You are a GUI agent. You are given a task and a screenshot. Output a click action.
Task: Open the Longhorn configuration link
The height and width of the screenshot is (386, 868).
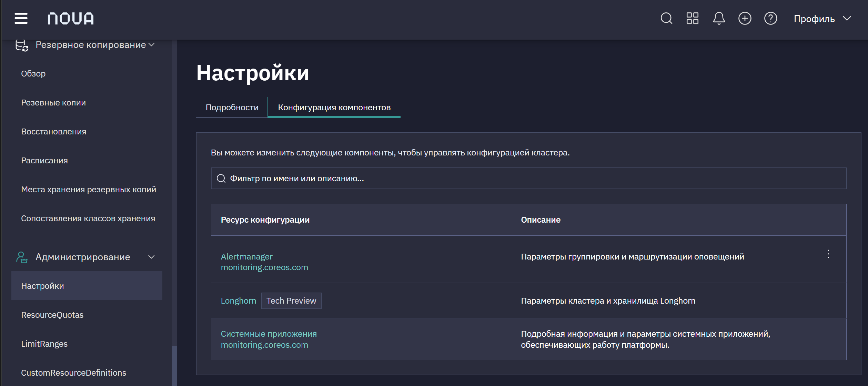(238, 301)
